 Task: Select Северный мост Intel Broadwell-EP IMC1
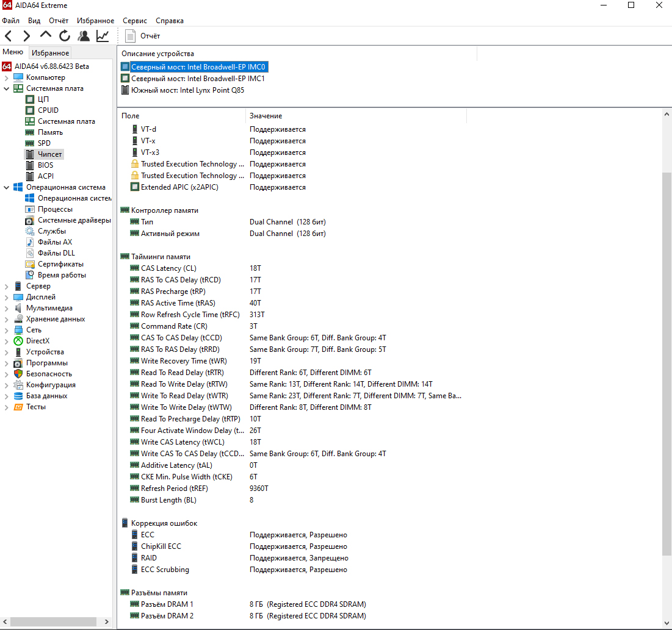tap(198, 79)
